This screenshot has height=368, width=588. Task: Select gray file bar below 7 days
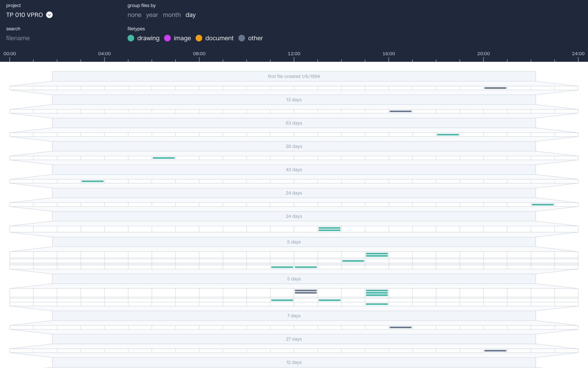400,327
